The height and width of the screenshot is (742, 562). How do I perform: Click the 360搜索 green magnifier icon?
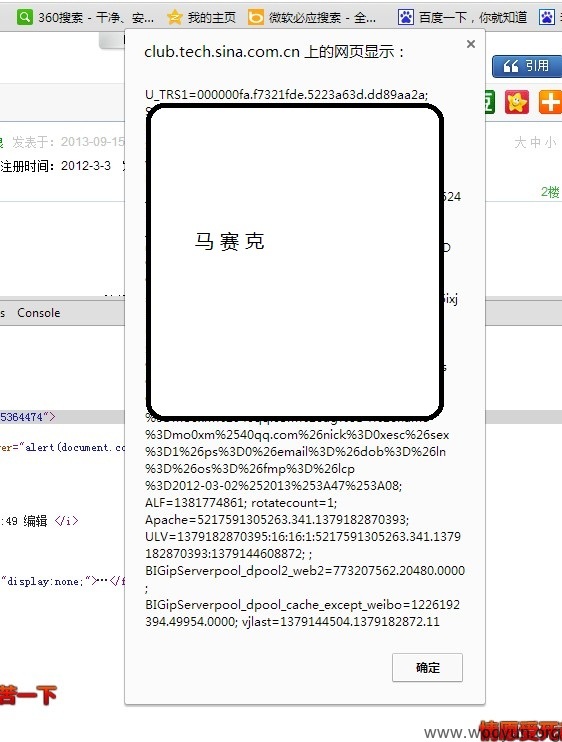[x=25, y=18]
